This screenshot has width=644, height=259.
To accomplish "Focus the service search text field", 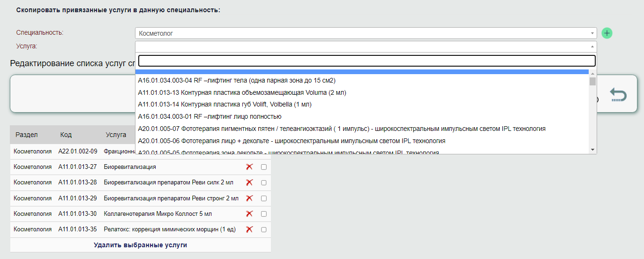I will (367, 61).
